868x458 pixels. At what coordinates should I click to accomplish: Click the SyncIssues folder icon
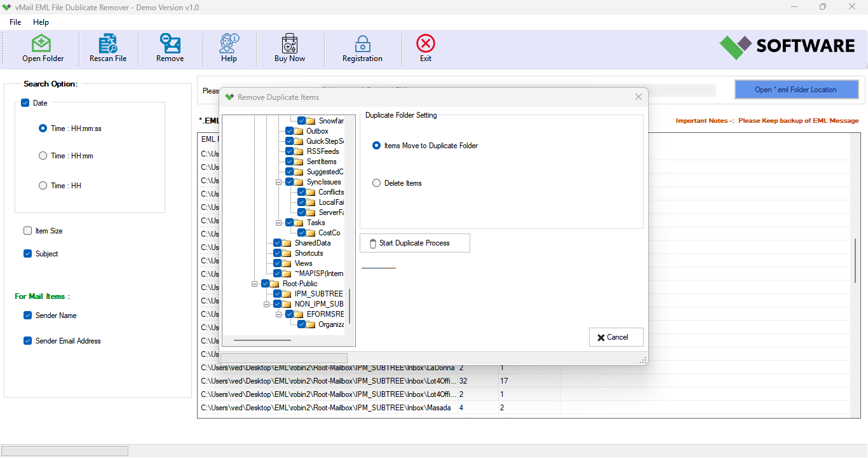(x=299, y=182)
